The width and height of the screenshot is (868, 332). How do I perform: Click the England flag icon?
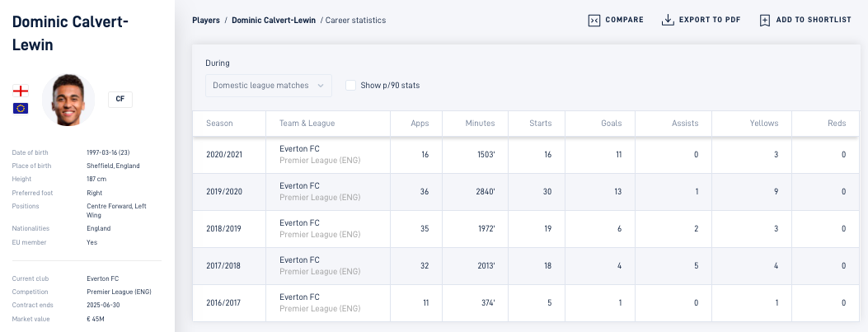[21, 91]
